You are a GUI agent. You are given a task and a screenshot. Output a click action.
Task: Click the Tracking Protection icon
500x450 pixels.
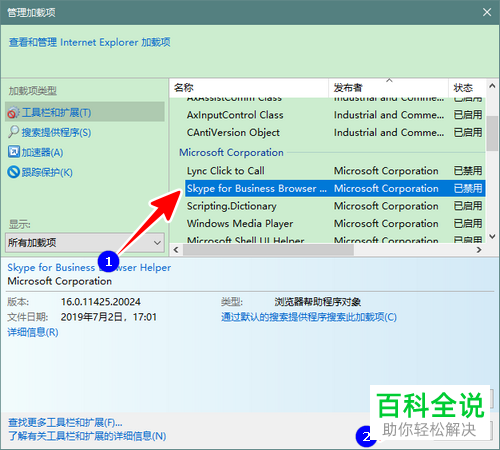coord(14,172)
